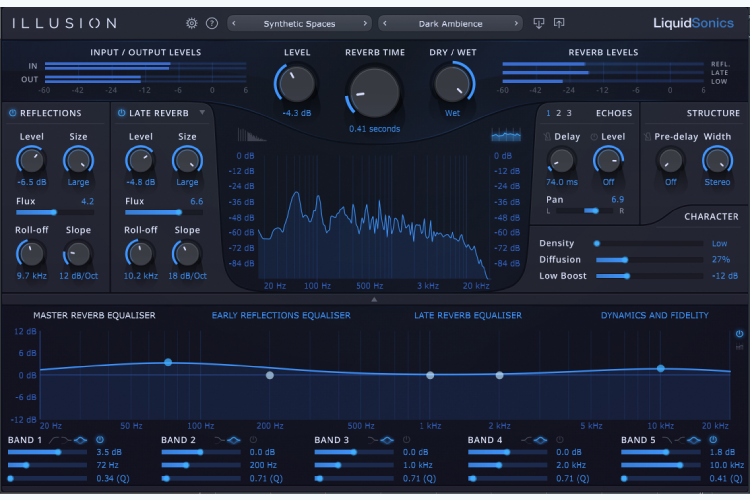Screen dimensions: 750x500
Task: Click the Low Boost slider
Action: 648,276
